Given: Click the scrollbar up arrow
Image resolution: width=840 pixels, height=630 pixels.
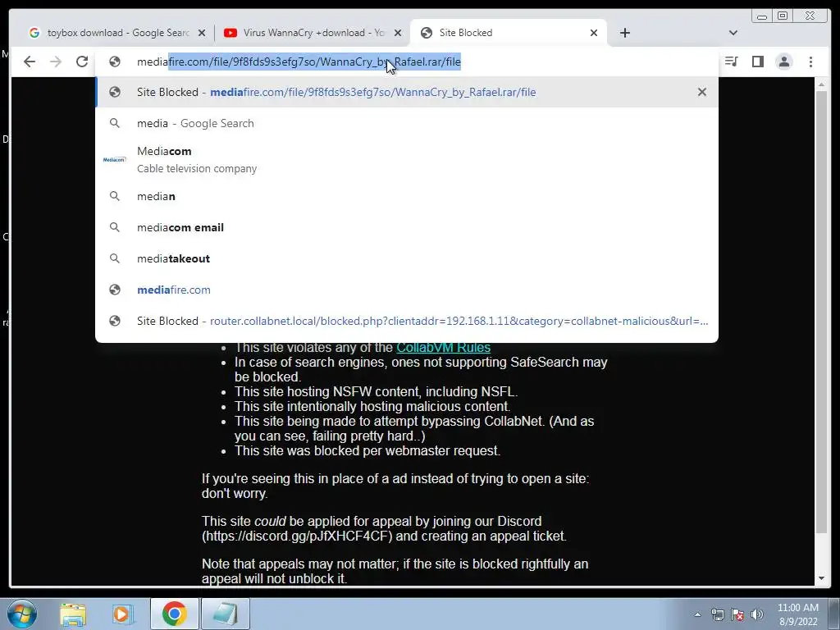Looking at the screenshot, I should coord(821,84).
